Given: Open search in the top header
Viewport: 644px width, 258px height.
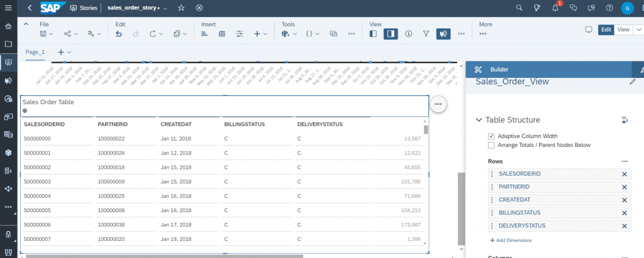Looking at the screenshot, I should [519, 8].
